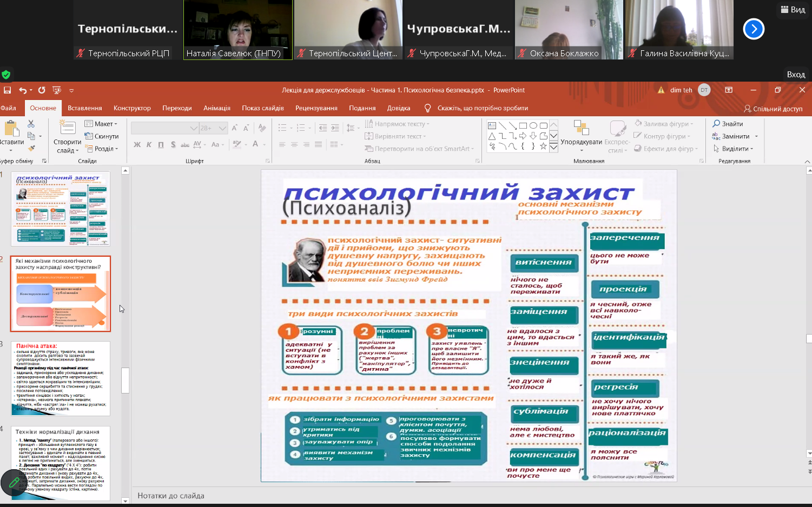
Task: Cut selection with the scissors icon
Action: click(31, 124)
